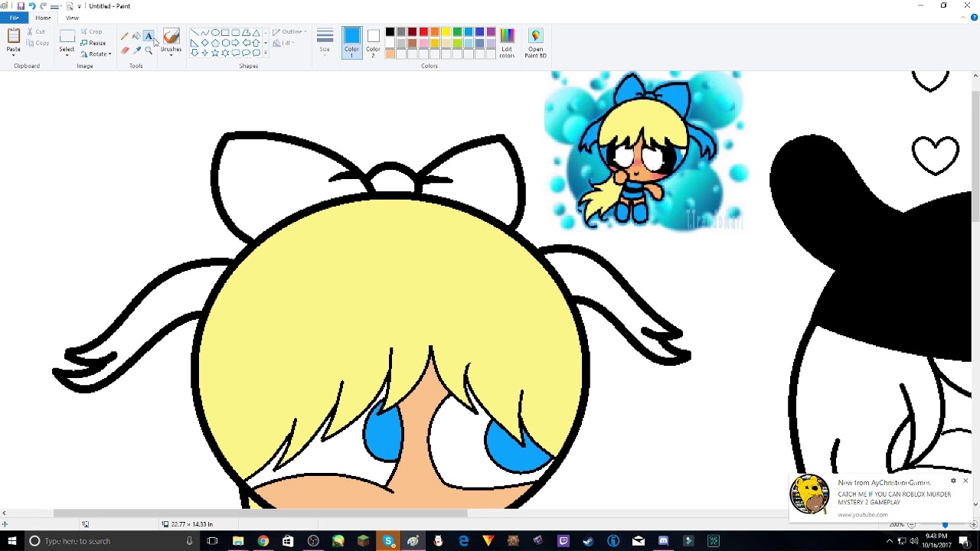This screenshot has width=980, height=551.
Task: Select the Pencil tool
Action: click(x=125, y=37)
